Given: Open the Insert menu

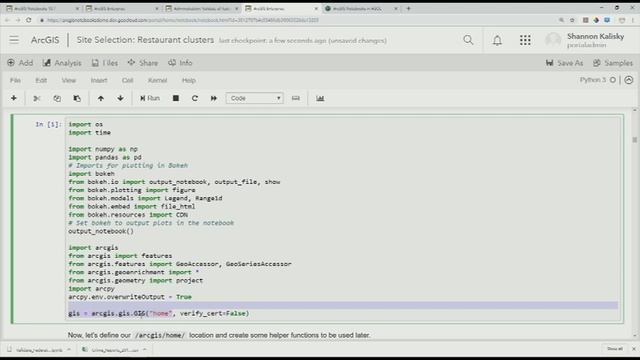Looking at the screenshot, I should tap(99, 80).
